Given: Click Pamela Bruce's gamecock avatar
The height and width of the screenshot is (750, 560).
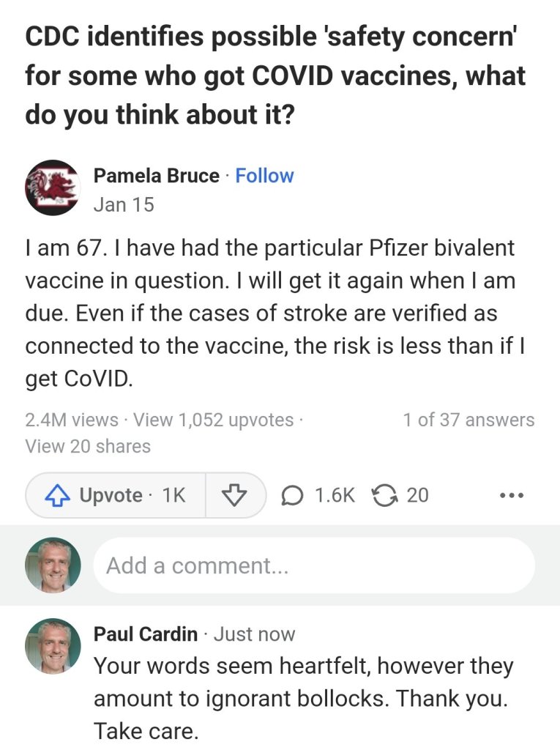Looking at the screenshot, I should tap(52, 188).
